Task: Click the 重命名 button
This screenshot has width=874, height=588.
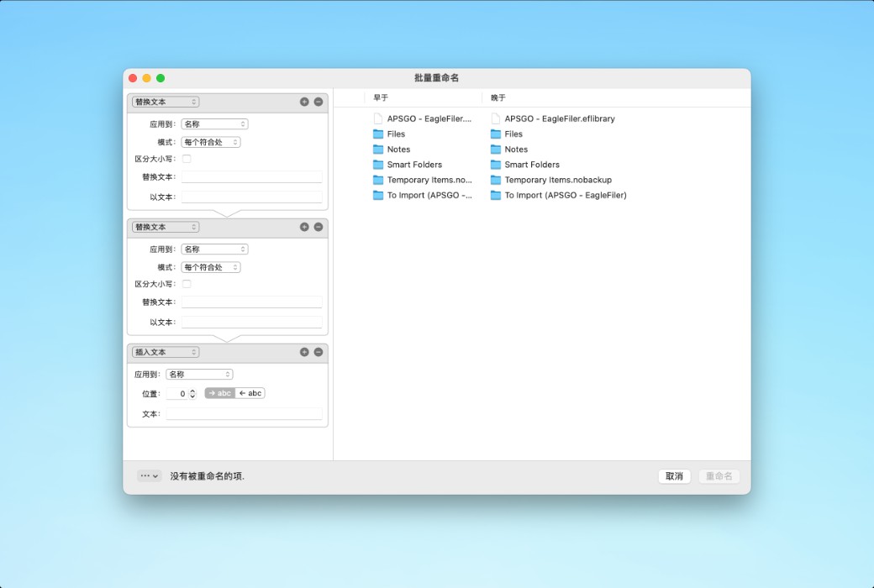Action: tap(719, 476)
